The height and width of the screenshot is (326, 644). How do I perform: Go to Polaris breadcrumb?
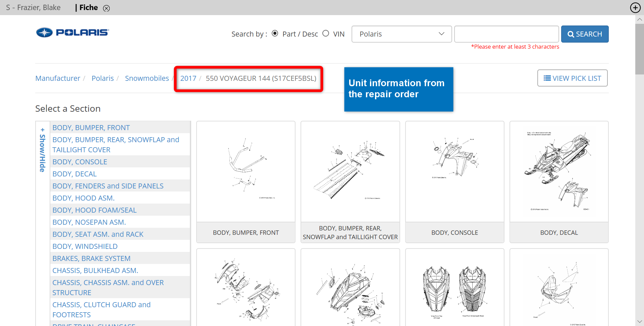pyautogui.click(x=103, y=78)
